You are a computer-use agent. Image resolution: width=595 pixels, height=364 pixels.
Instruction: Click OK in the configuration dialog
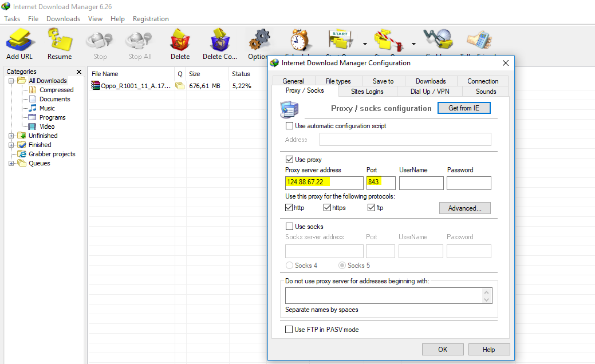coord(443,350)
